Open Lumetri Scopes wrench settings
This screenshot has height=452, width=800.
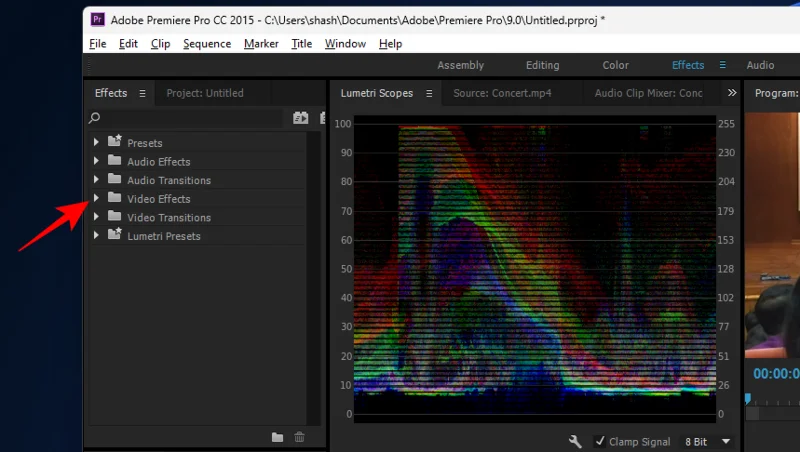tap(575, 441)
